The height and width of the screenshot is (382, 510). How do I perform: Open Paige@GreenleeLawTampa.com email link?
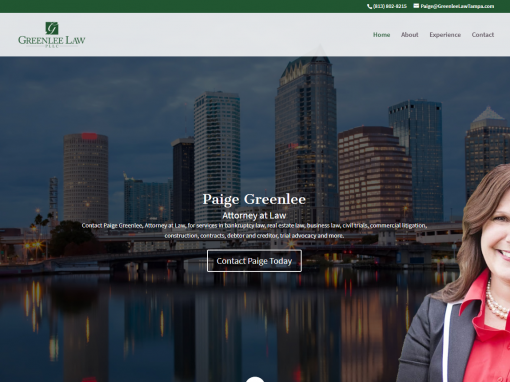[x=457, y=6]
